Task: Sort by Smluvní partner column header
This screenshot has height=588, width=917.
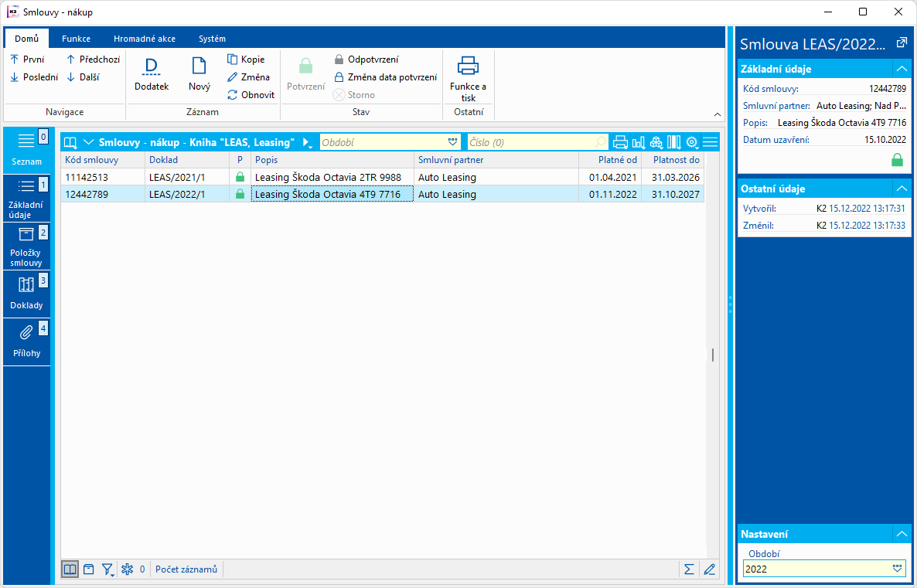Action: pyautogui.click(x=496, y=160)
